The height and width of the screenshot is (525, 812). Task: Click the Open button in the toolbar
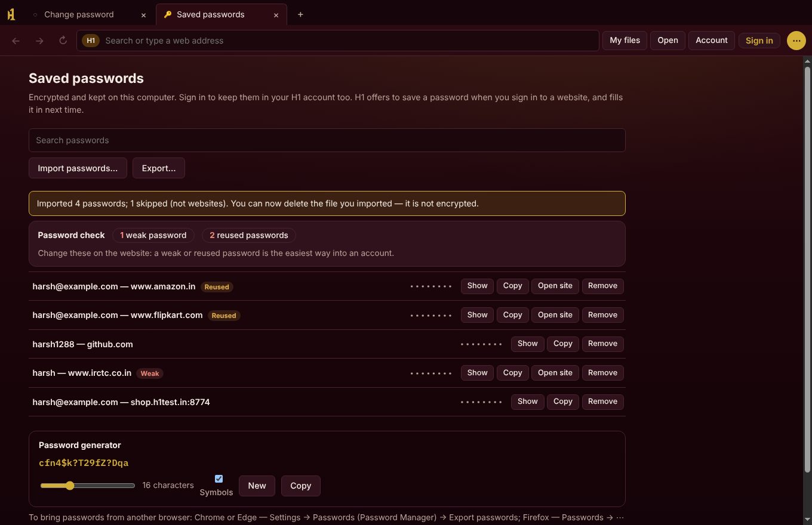pyautogui.click(x=668, y=41)
